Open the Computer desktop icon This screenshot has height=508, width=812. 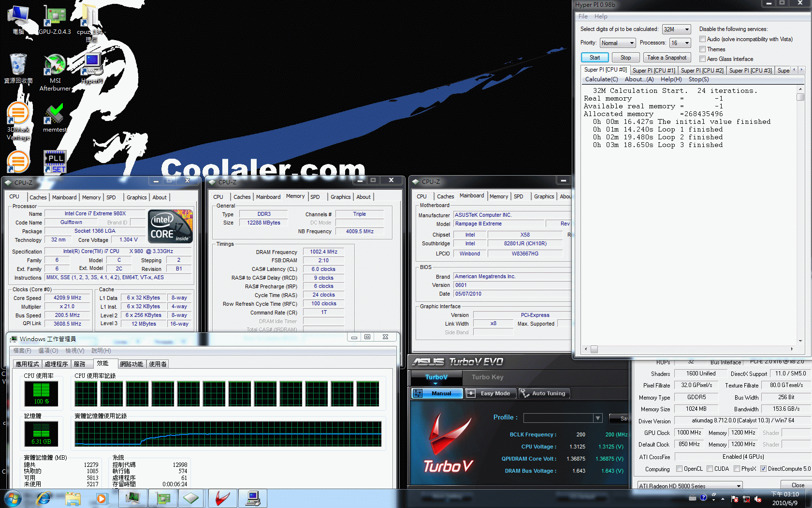tap(18, 20)
